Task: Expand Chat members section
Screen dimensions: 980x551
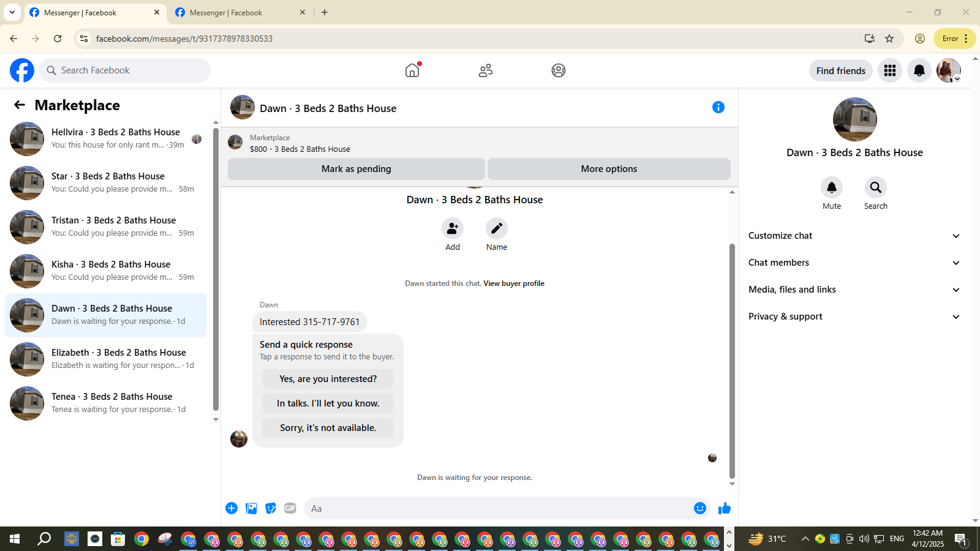Action: coord(854,263)
